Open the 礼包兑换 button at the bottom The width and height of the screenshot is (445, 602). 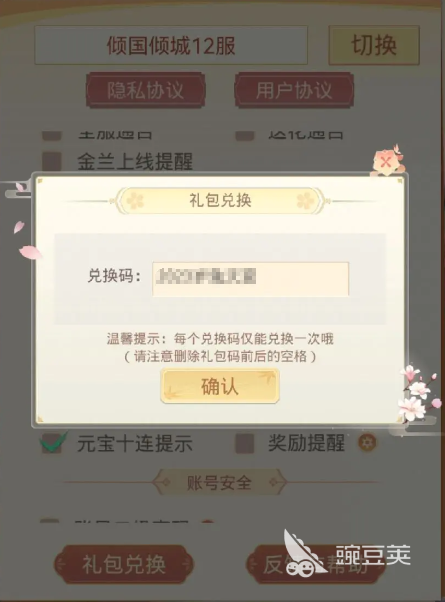124,564
